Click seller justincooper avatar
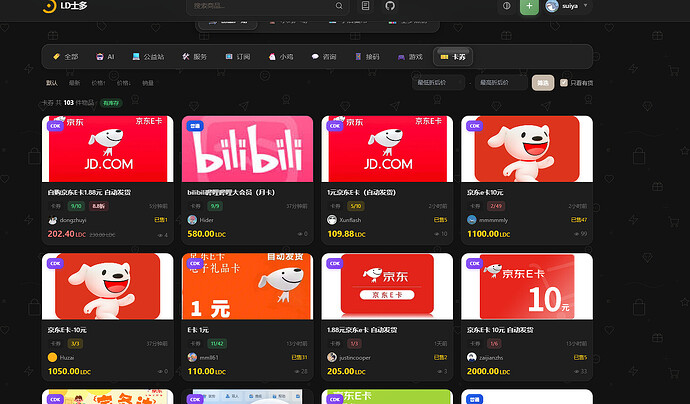 332,357
